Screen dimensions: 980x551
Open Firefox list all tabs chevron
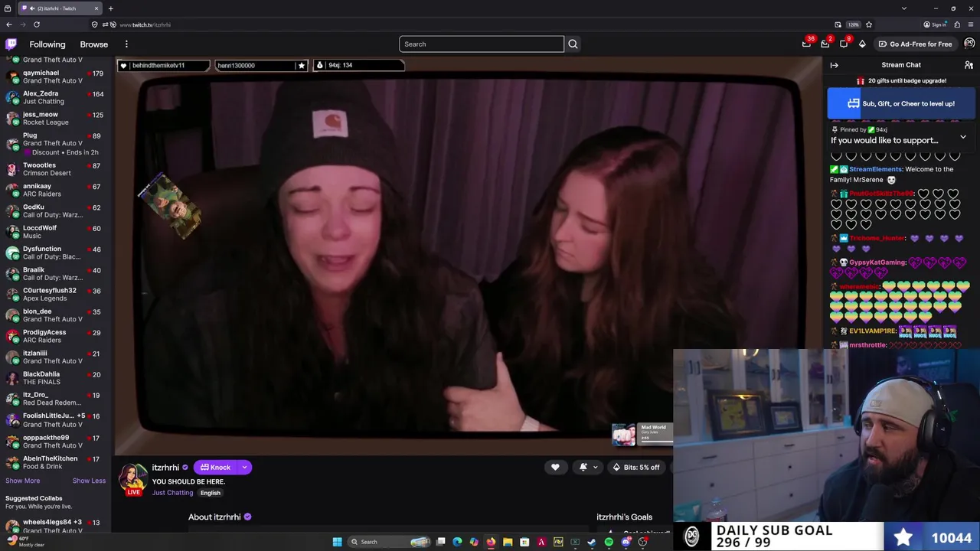[904, 8]
